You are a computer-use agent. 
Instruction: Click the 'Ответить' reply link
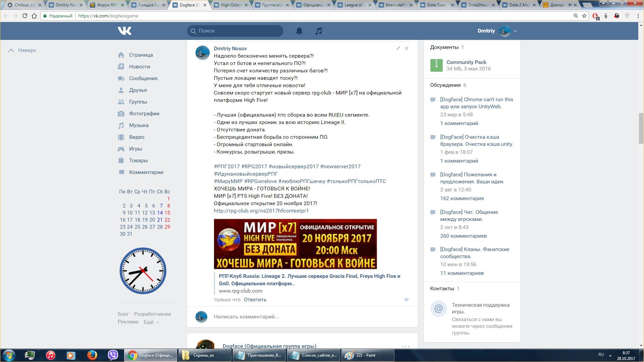255,300
